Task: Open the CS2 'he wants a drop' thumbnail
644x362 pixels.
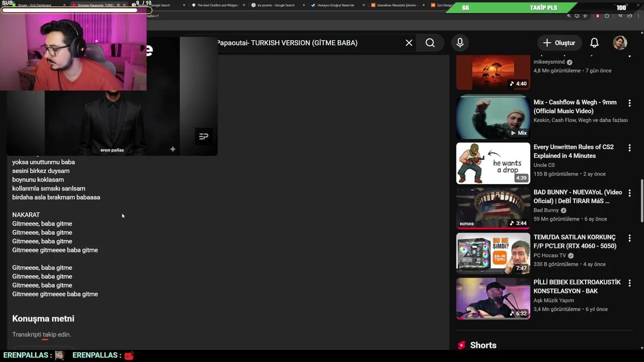Action: [493, 163]
